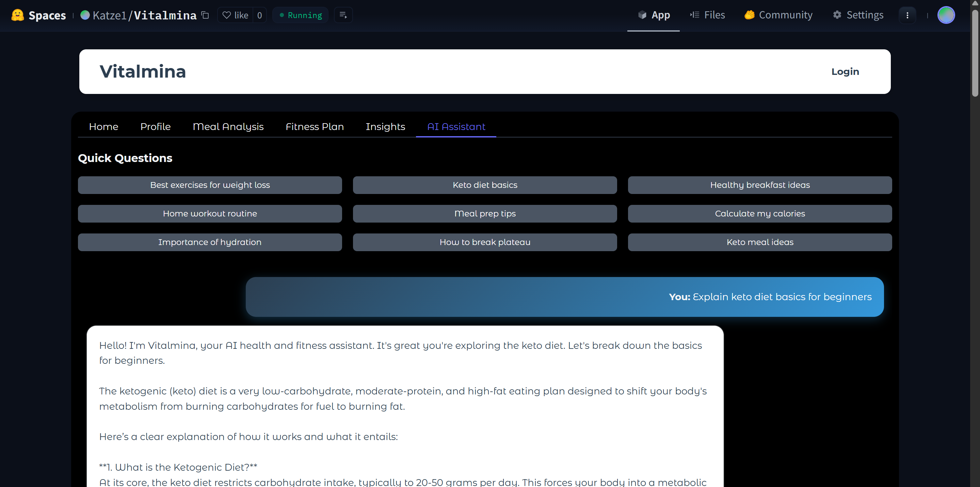Image resolution: width=980 pixels, height=487 pixels.
Task: Go to the Profile tab
Action: (x=155, y=127)
